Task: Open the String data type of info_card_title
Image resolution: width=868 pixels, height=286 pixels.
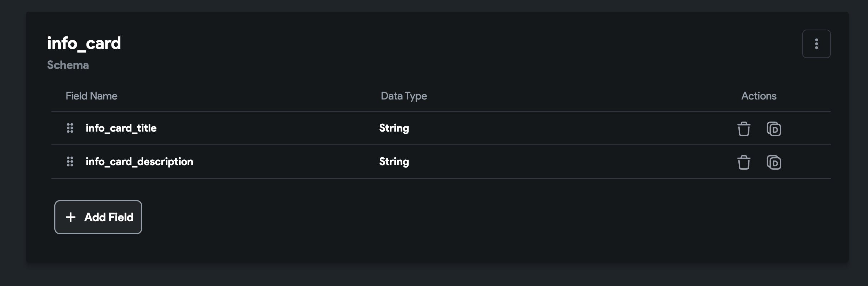Action: coord(394,128)
